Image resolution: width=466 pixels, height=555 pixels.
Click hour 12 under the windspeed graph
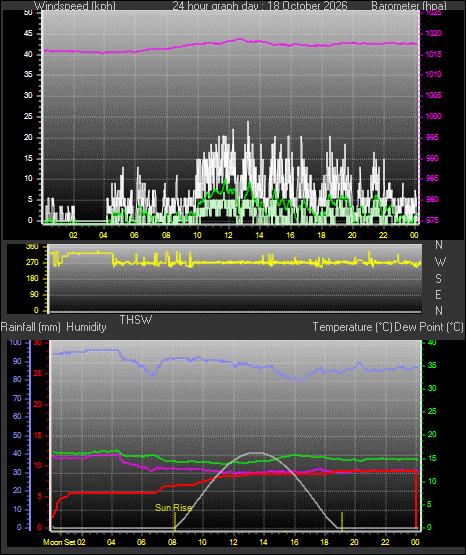point(229,235)
